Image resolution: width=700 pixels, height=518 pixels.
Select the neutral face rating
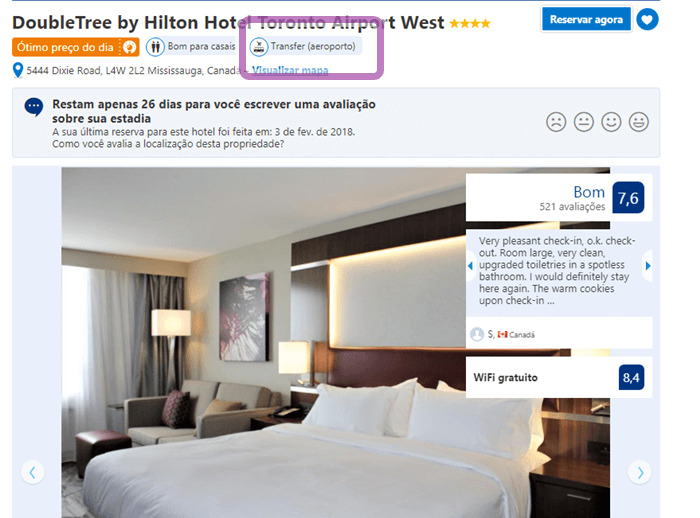583,121
